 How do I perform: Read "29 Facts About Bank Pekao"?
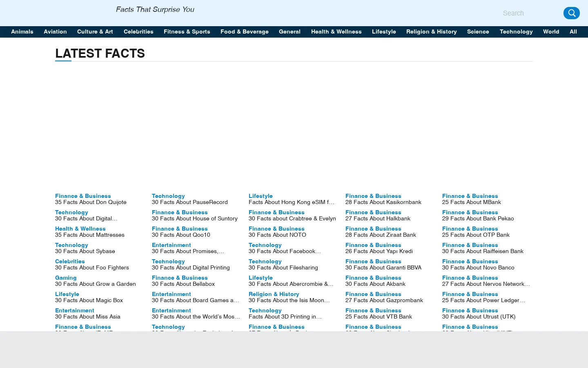pyautogui.click(x=478, y=218)
